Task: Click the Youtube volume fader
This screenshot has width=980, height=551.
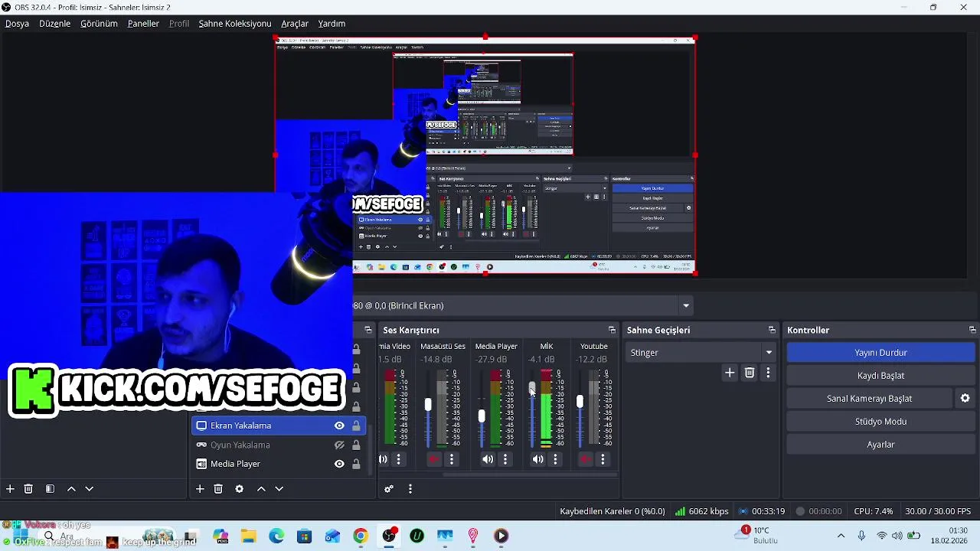Action: point(580,402)
